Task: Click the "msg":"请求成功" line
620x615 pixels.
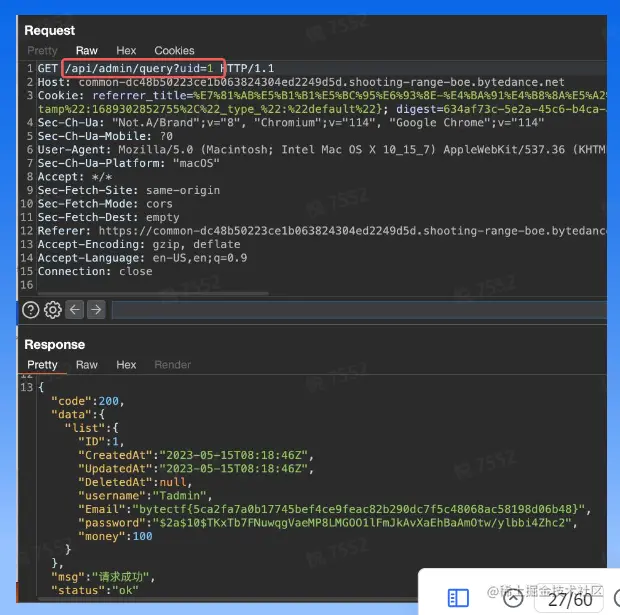Action: point(103,577)
